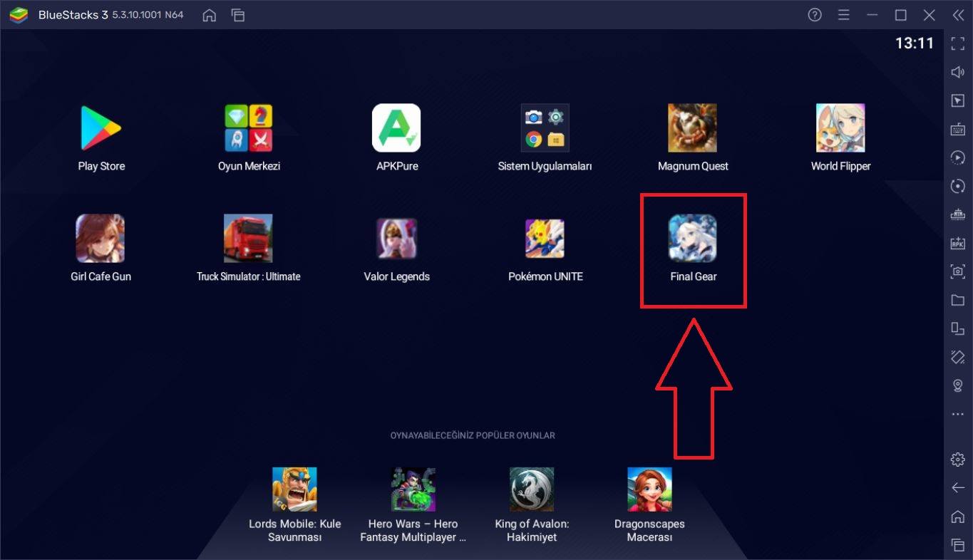This screenshot has height=560, width=973.
Task: Toggle full screen from the side toolbar
Action: (x=957, y=43)
